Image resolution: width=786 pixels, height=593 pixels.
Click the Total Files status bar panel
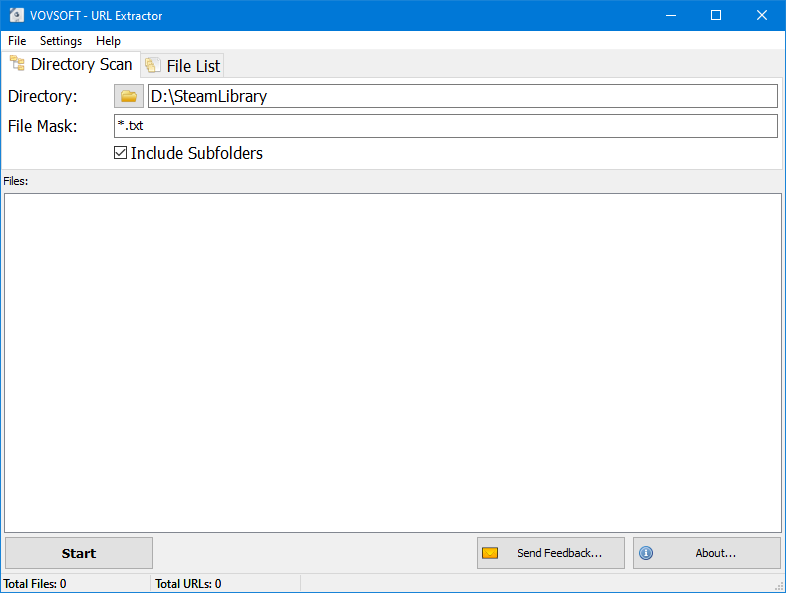(x=75, y=584)
